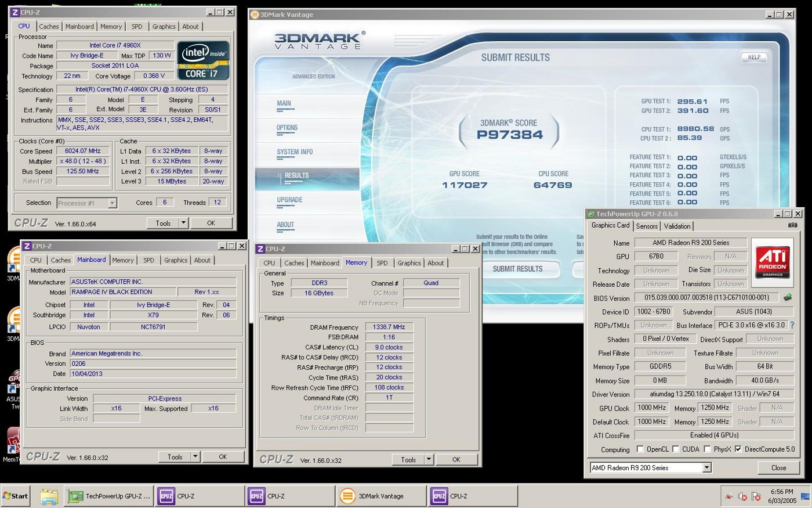This screenshot has width=812, height=508.
Task: Switch to SPD tab in CPU window
Action: click(x=137, y=26)
